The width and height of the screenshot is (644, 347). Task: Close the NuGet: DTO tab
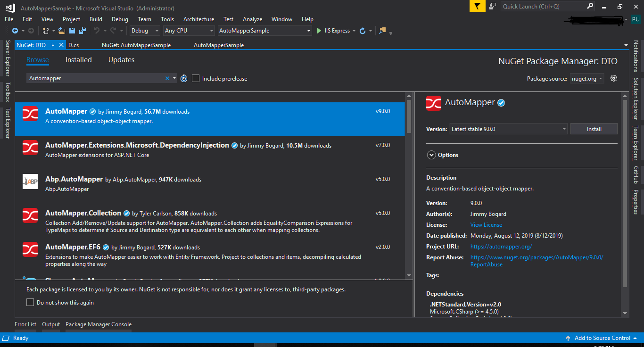point(61,45)
